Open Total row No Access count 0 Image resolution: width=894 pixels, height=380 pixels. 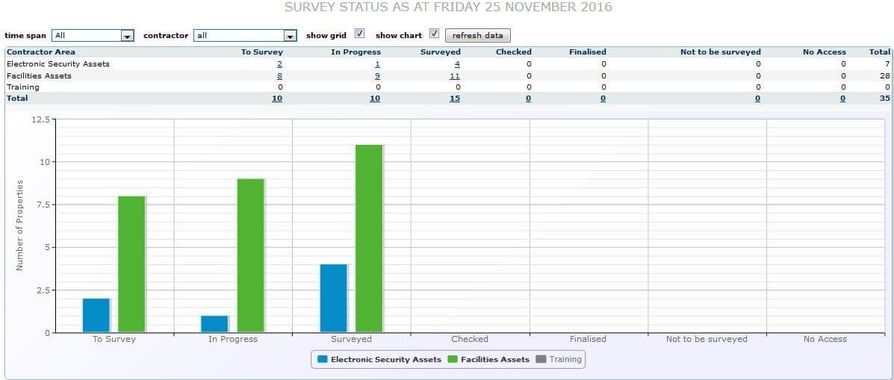[843, 98]
